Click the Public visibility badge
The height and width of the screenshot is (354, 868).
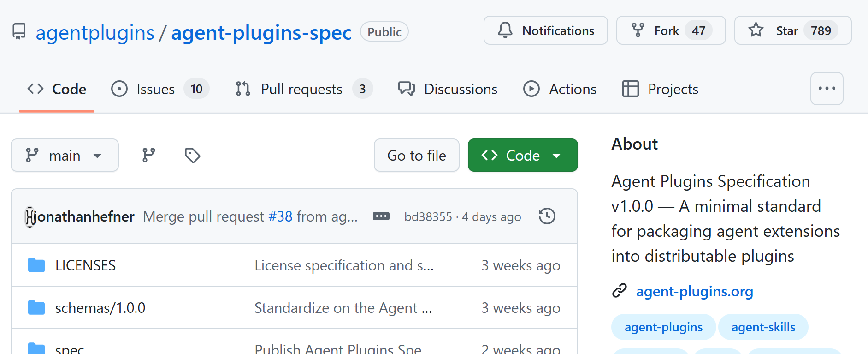click(x=384, y=32)
